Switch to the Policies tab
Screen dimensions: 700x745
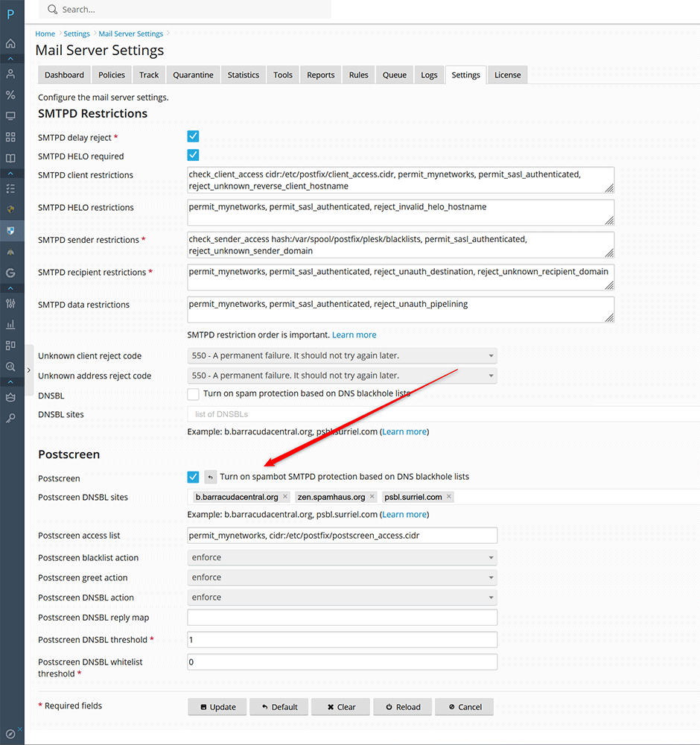pos(112,75)
